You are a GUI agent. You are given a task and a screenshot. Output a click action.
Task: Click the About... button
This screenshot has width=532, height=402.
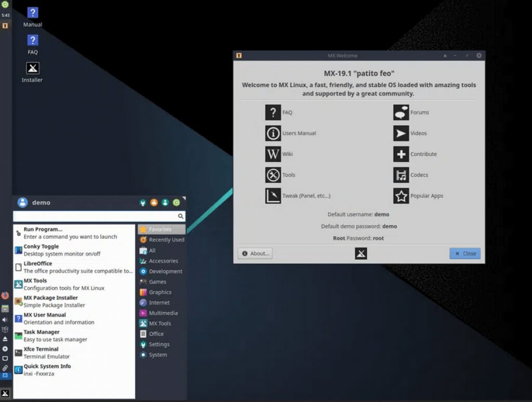coord(255,253)
